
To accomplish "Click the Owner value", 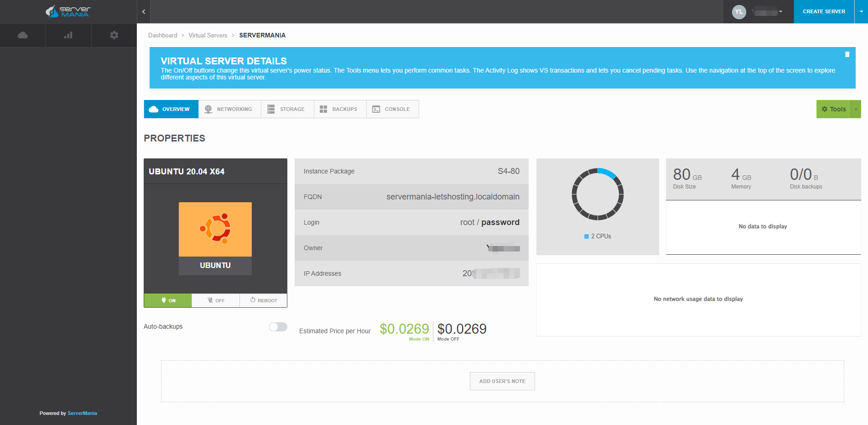I will pyautogui.click(x=503, y=248).
